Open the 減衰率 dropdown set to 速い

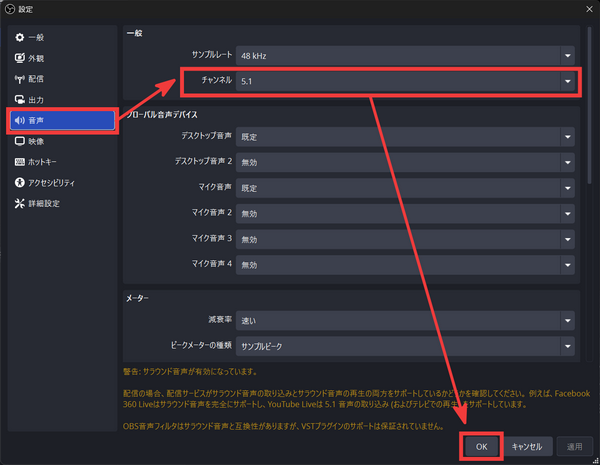(405, 320)
